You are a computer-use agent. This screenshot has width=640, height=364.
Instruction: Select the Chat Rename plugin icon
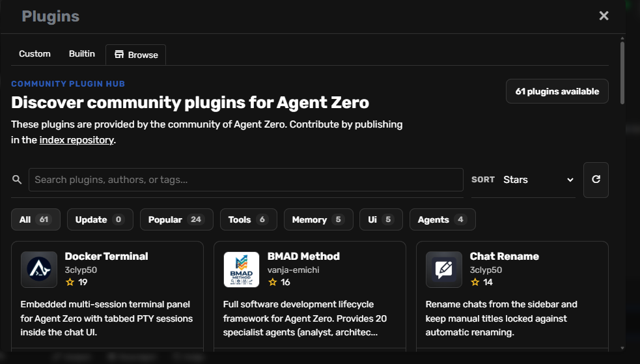(444, 270)
